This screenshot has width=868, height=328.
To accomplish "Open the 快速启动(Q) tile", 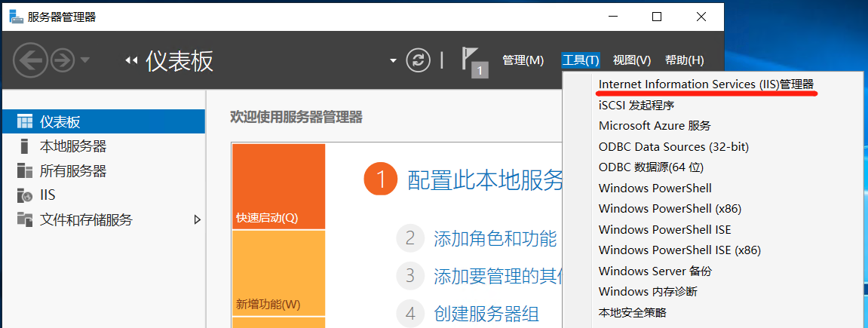I will click(x=278, y=186).
